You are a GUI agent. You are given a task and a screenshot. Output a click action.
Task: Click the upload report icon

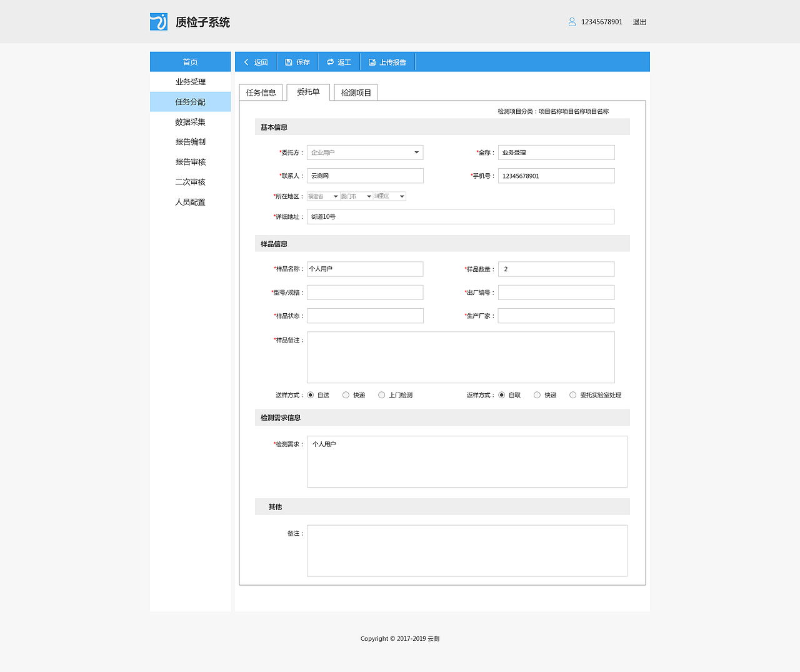click(372, 63)
